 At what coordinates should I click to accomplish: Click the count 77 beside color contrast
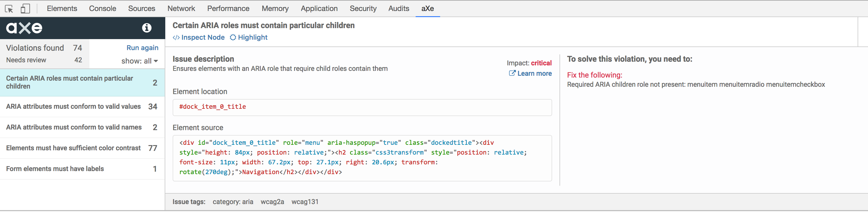[153, 148]
